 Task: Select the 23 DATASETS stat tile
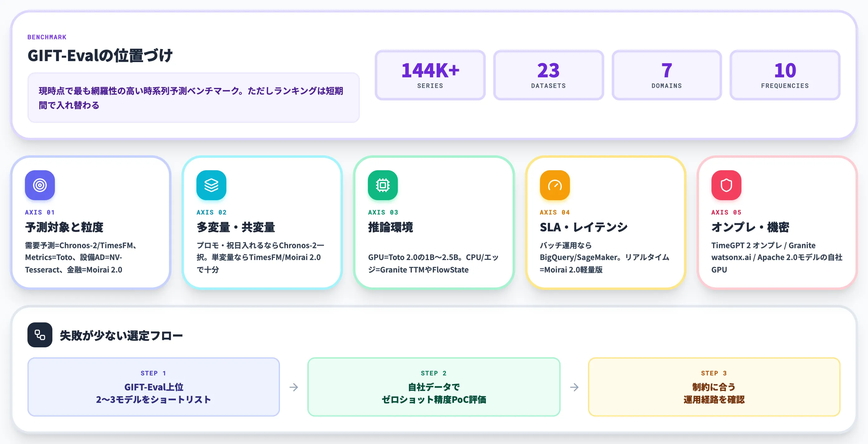click(548, 75)
